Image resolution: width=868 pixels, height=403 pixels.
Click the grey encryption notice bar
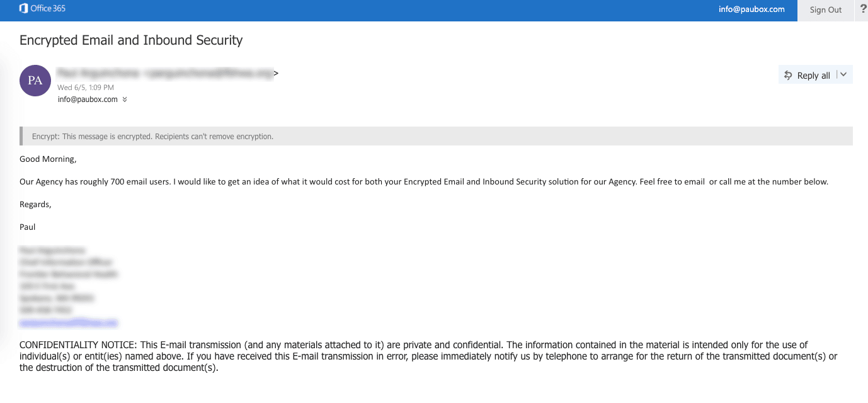pyautogui.click(x=436, y=136)
